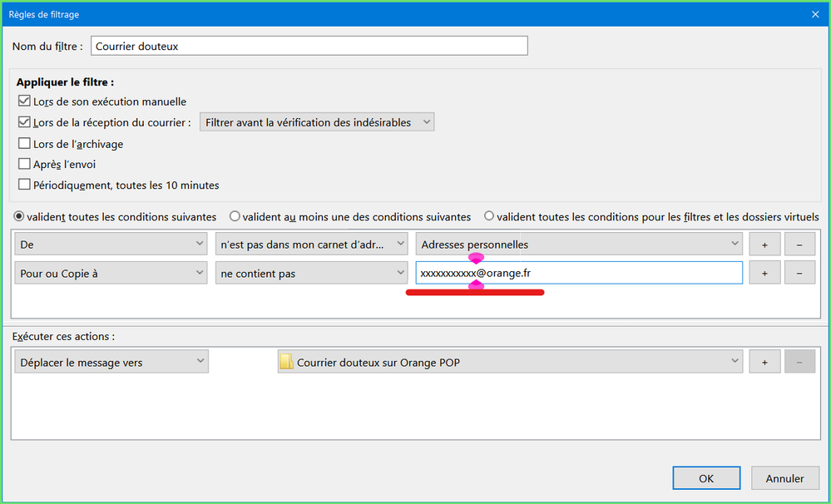Viewport: 831px width, 504px height.
Task: Uncheck 'Lors de la réception du courrier'
Action: [24, 123]
